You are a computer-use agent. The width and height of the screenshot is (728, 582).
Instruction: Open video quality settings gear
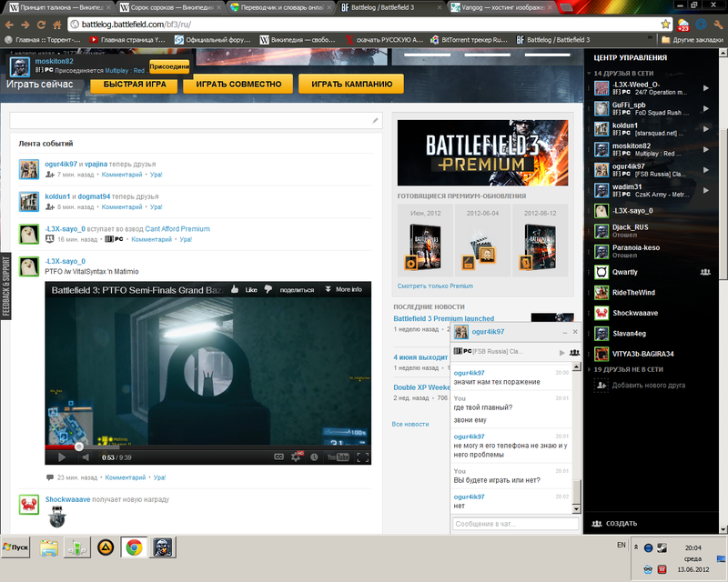pos(296,457)
